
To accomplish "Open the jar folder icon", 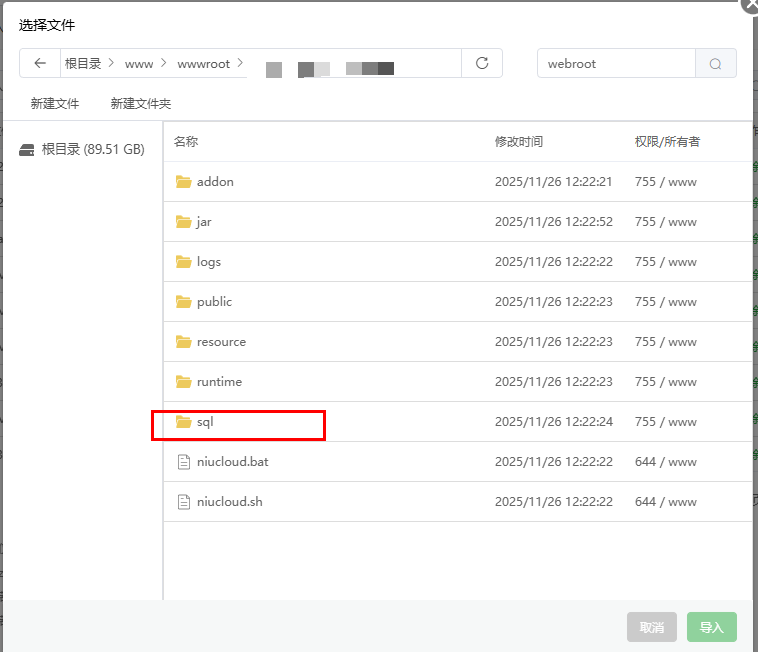I will 183,222.
